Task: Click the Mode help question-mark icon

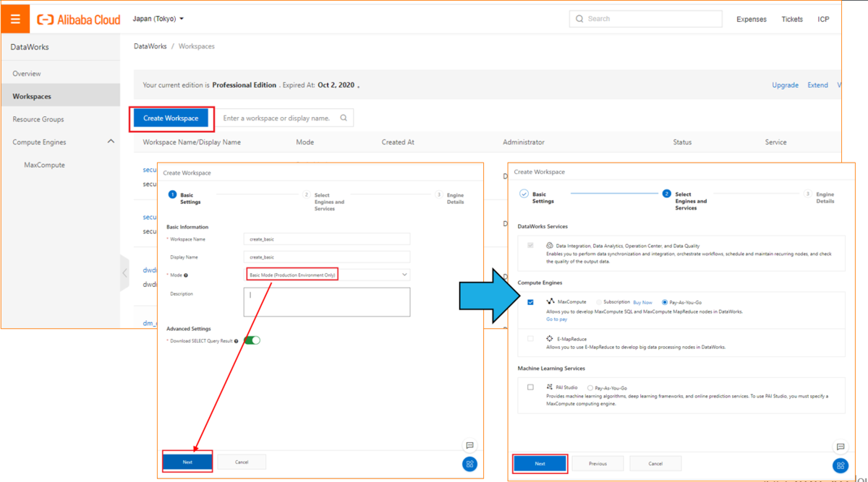Action: (186, 275)
